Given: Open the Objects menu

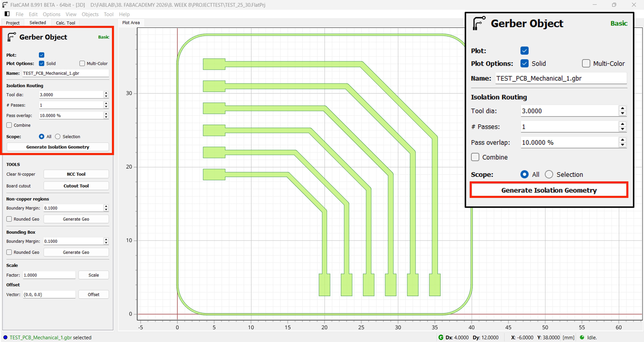Looking at the screenshot, I should coord(90,14).
